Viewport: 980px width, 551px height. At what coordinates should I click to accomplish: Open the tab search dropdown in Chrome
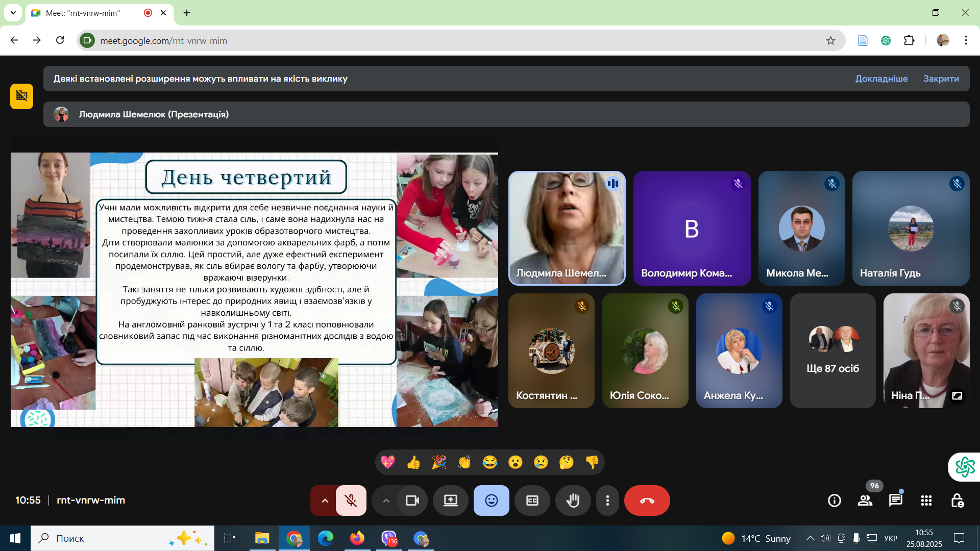pos(13,13)
